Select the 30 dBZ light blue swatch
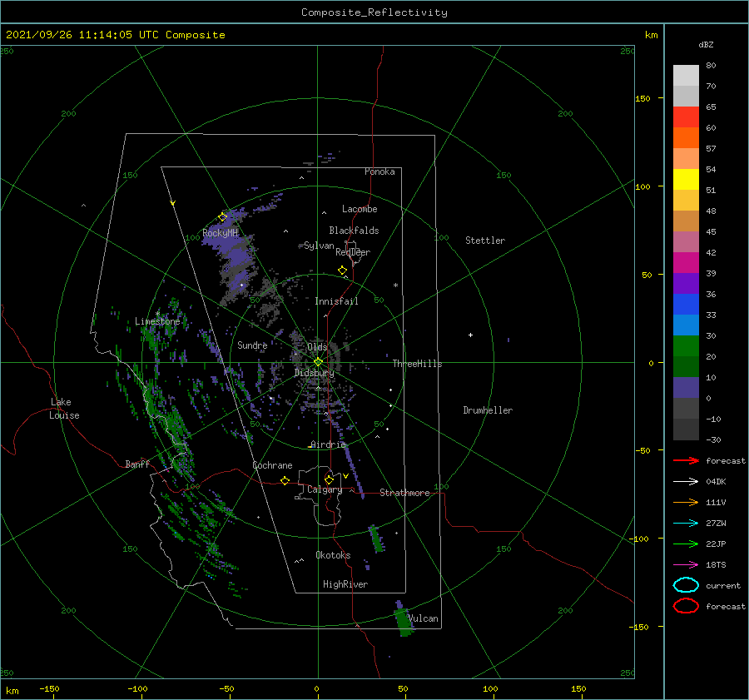Viewport: 749px width, 700px height. point(686,325)
